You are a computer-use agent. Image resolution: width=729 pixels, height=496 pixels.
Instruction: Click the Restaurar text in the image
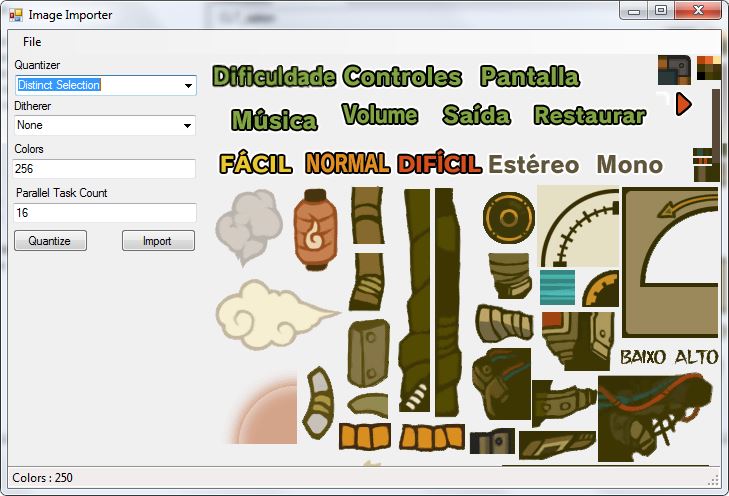click(590, 115)
